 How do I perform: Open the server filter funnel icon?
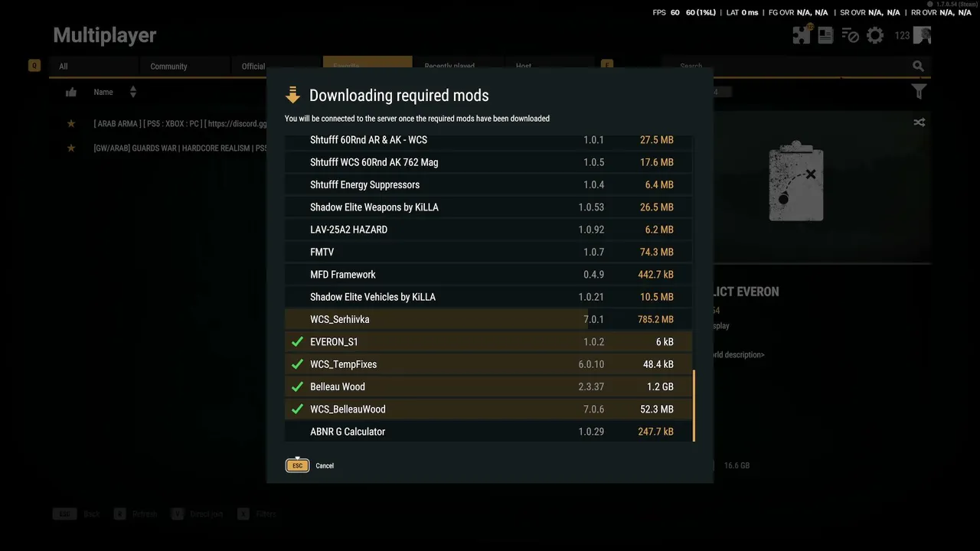[920, 92]
